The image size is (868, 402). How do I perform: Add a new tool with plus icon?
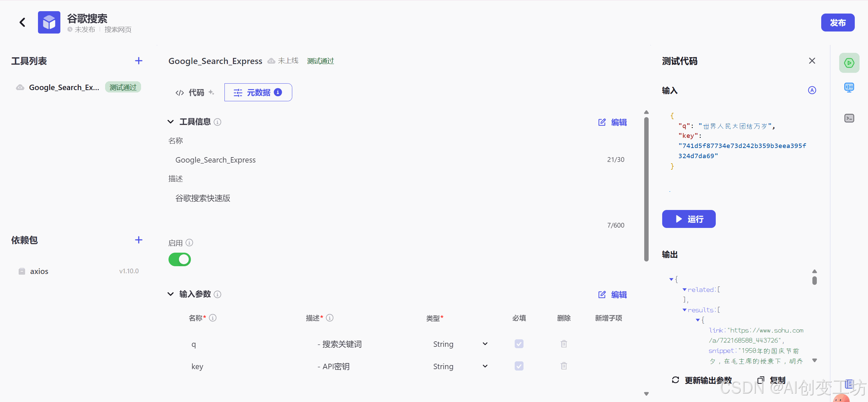(x=138, y=61)
